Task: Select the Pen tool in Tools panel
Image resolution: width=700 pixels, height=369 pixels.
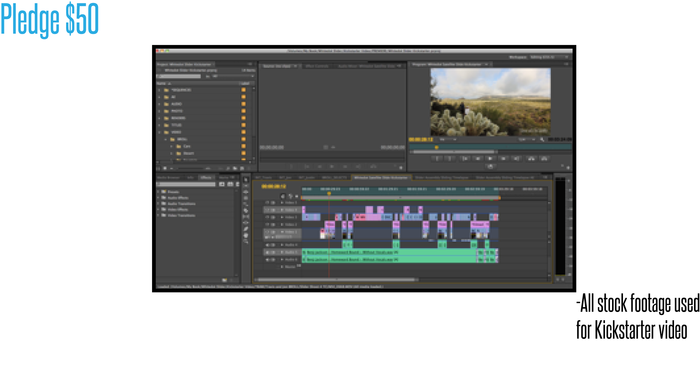Action: 246,229
